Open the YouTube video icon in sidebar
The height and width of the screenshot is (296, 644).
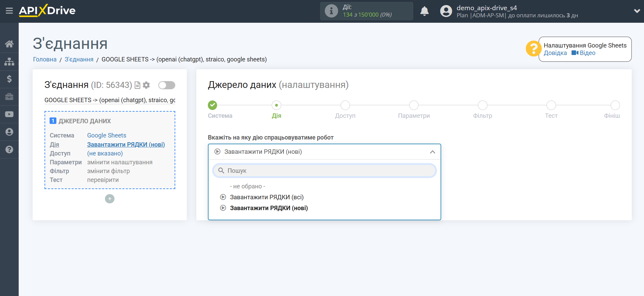pyautogui.click(x=9, y=114)
